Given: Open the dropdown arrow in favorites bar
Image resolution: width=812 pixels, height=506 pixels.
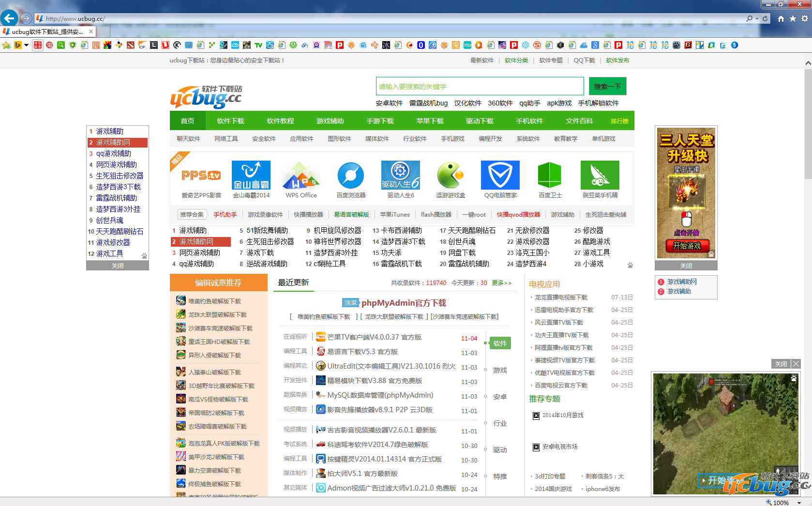Looking at the screenshot, I should tap(26, 45).
